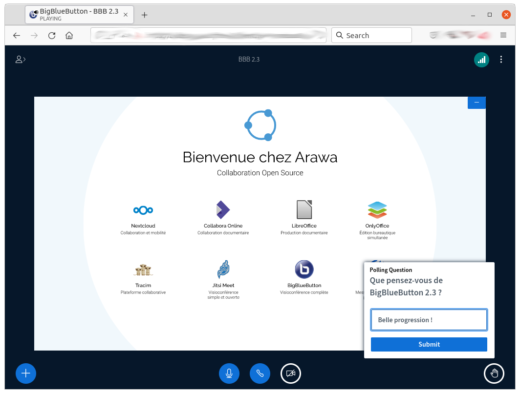Click the Tracim icon on the slide
The image size is (520, 394).
coord(143,270)
